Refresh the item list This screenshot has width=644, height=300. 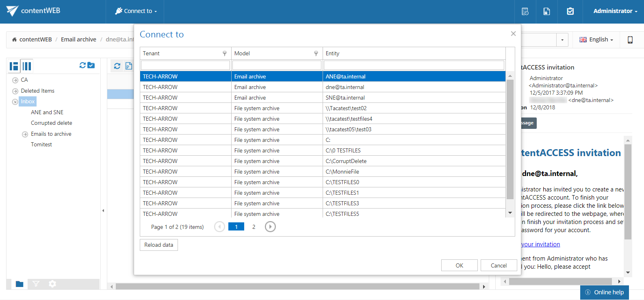click(x=117, y=66)
